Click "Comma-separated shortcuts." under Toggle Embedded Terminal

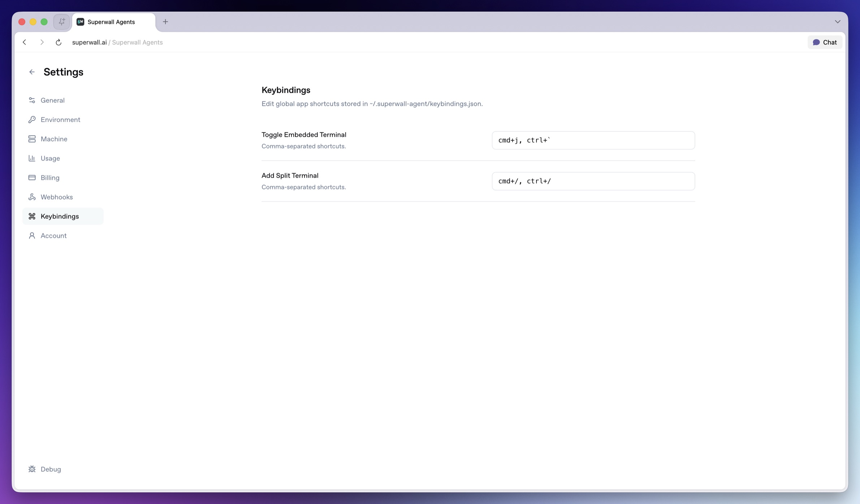(x=304, y=146)
